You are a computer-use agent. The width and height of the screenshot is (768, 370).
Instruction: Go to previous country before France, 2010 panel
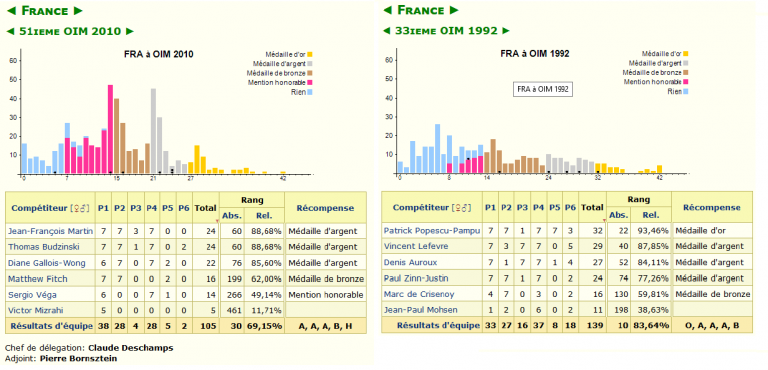pos(12,10)
